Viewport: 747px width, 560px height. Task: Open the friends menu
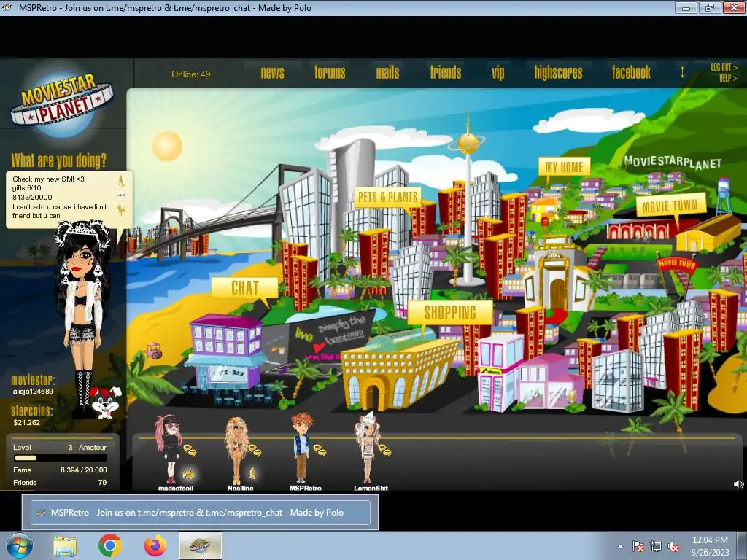coord(446,72)
